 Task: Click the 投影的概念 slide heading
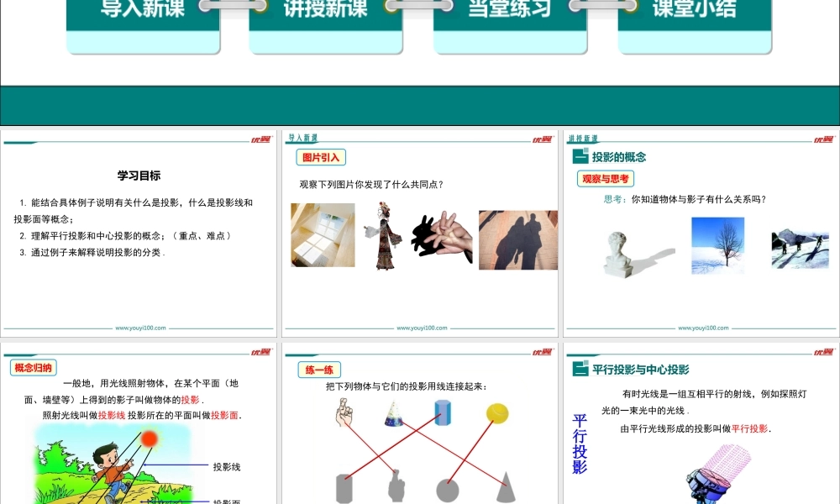pyautogui.click(x=618, y=157)
